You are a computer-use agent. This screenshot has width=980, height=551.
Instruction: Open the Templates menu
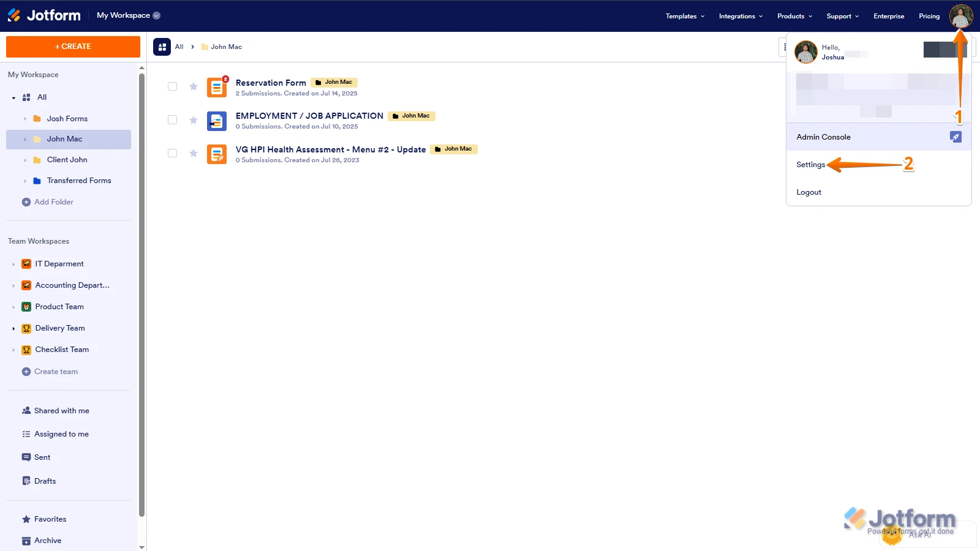[684, 17]
